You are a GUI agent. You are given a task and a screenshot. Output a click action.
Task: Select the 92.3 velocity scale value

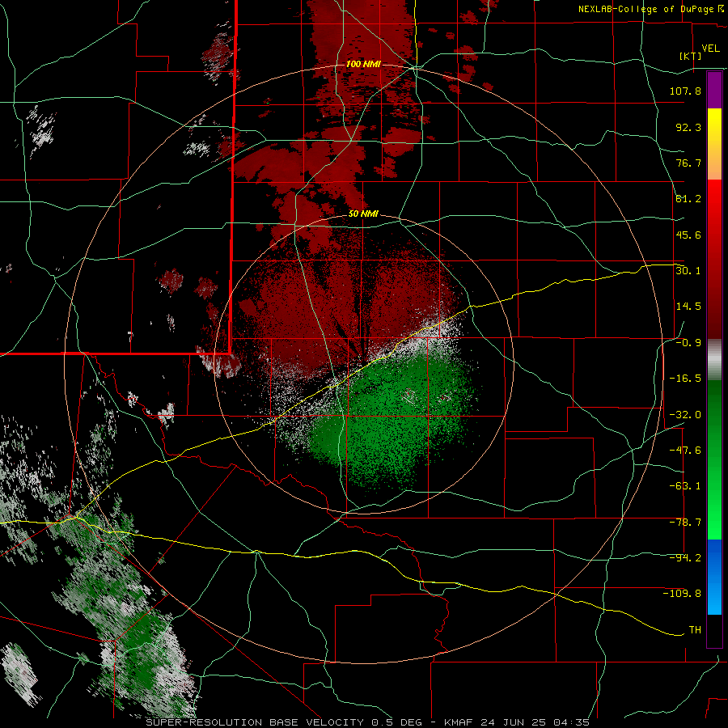688,127
